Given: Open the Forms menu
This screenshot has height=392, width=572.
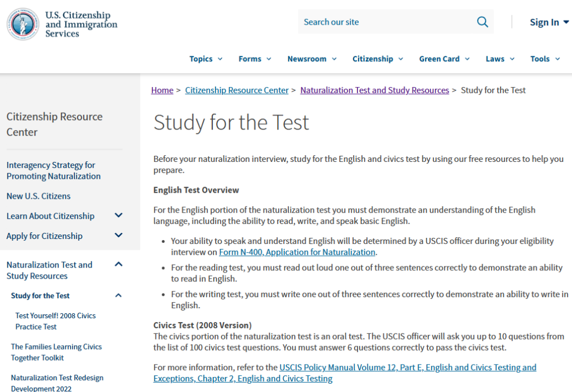Looking at the screenshot, I should coord(255,59).
